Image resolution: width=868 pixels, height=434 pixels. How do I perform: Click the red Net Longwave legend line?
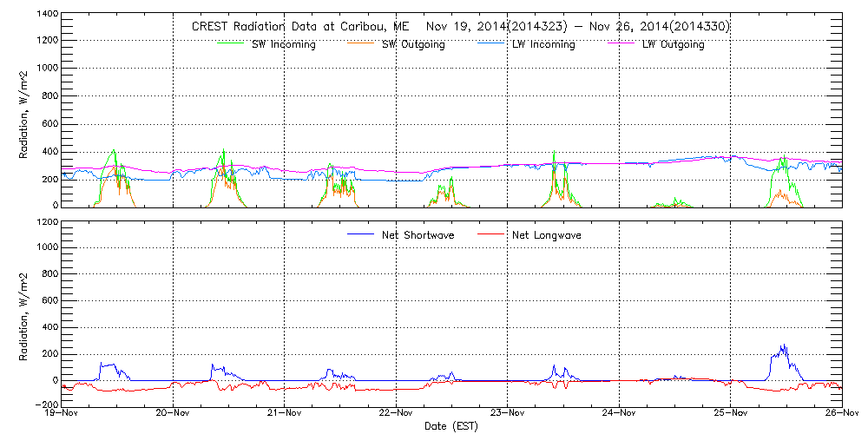tap(489, 234)
